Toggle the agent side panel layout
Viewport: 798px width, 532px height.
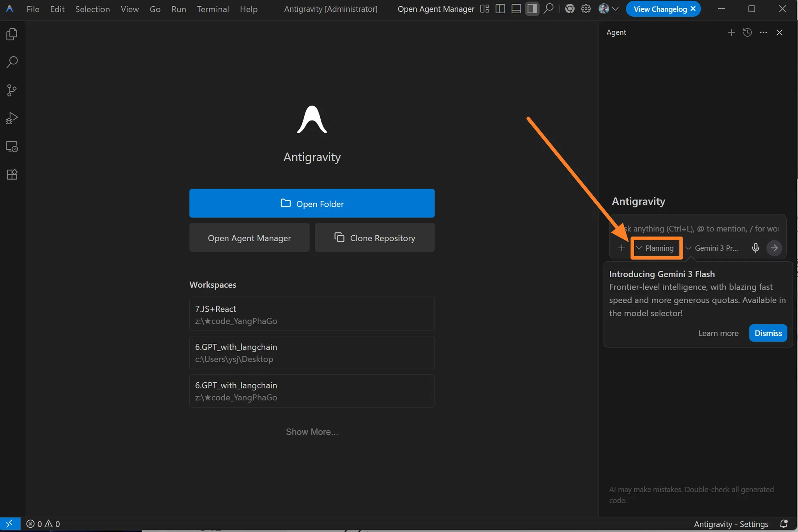click(532, 9)
